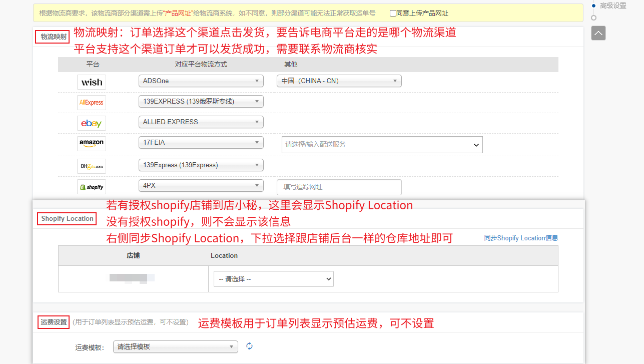Click the 同步Shopify Location信息 link
This screenshot has height=364, width=644.
point(521,238)
